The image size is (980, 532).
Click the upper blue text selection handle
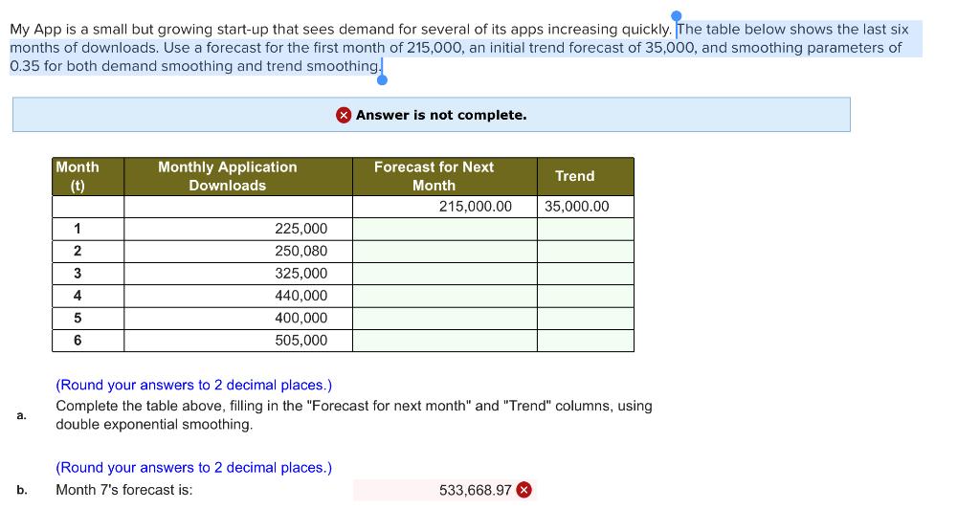[676, 15]
